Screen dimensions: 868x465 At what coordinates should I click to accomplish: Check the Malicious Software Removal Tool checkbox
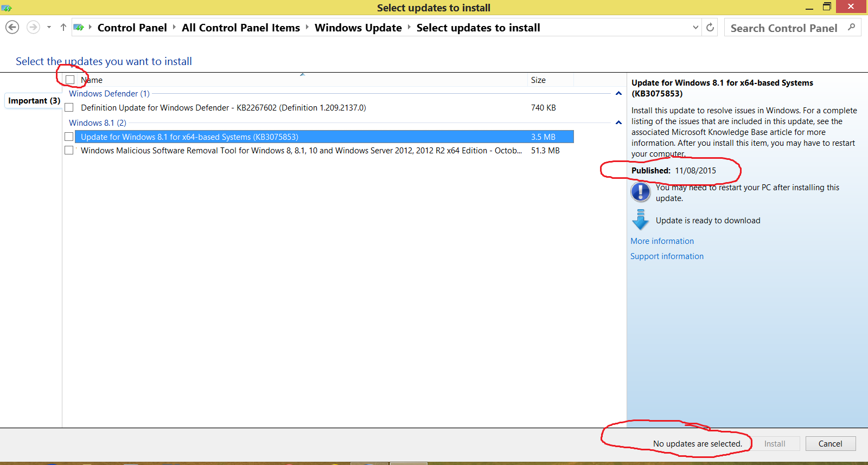click(69, 150)
